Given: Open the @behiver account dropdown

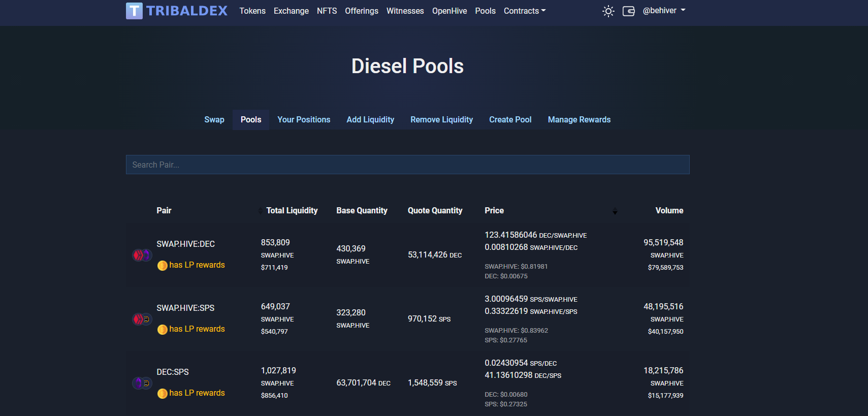Looking at the screenshot, I should pyautogui.click(x=664, y=11).
